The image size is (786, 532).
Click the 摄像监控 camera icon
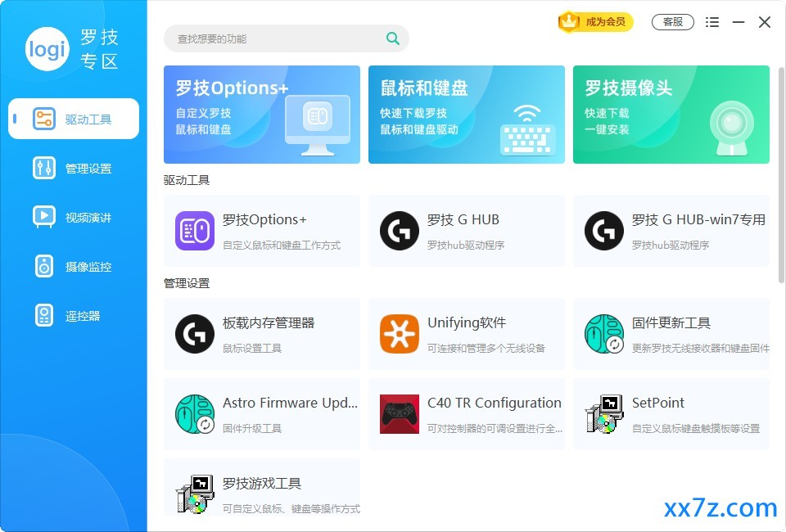tap(44, 267)
